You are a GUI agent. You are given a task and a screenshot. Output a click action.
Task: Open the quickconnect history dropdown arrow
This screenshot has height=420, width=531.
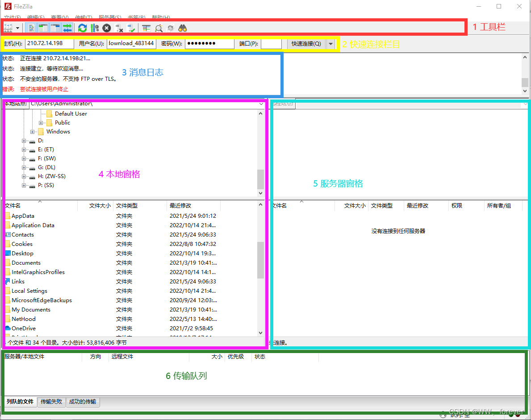(331, 44)
